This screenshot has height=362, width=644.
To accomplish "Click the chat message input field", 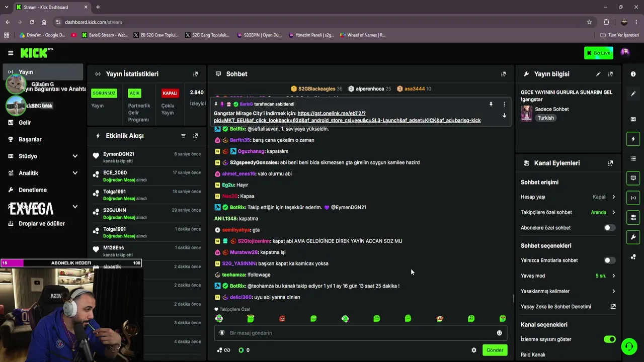I will [360, 333].
